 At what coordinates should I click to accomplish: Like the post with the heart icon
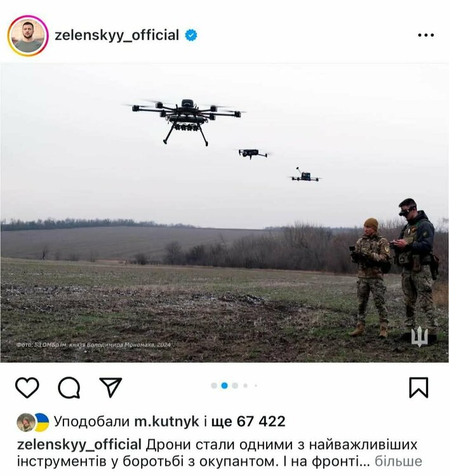[27, 387]
